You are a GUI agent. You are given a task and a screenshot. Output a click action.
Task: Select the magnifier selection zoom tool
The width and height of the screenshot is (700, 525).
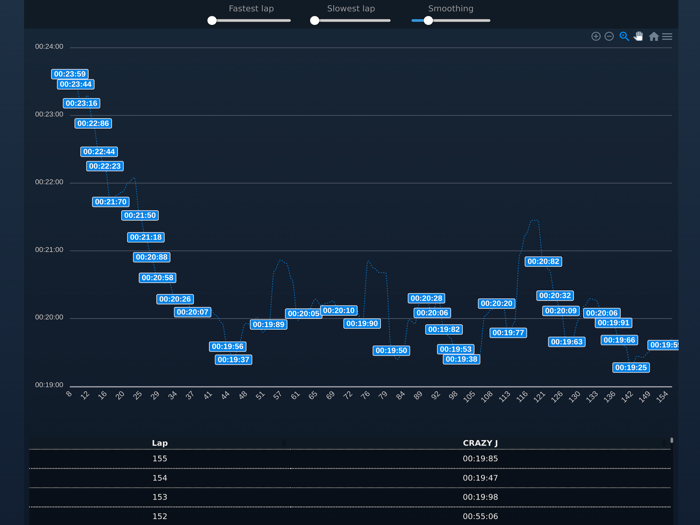tap(624, 37)
